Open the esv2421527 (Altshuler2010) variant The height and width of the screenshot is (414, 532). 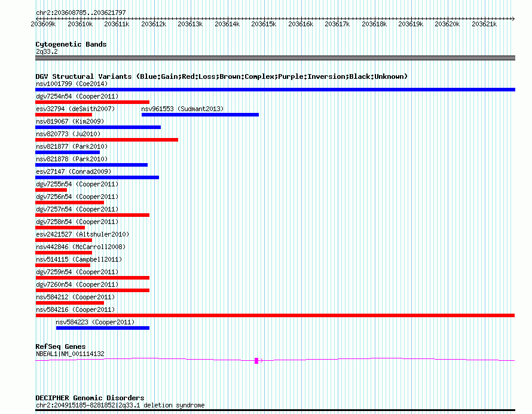pos(82,234)
